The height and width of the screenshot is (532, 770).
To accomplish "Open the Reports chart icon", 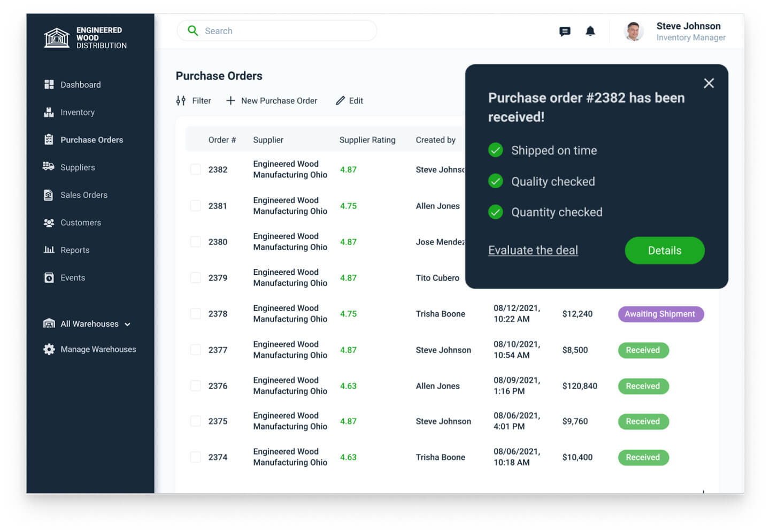I will 49,250.
